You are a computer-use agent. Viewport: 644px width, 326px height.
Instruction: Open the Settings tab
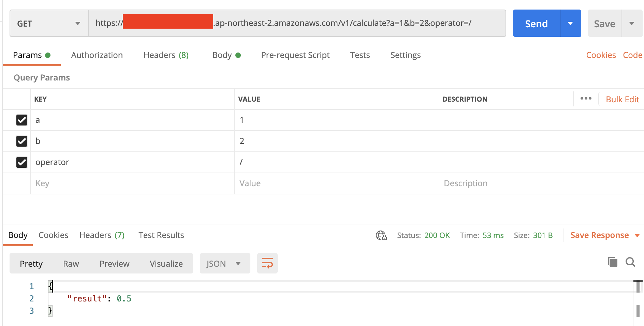405,55
